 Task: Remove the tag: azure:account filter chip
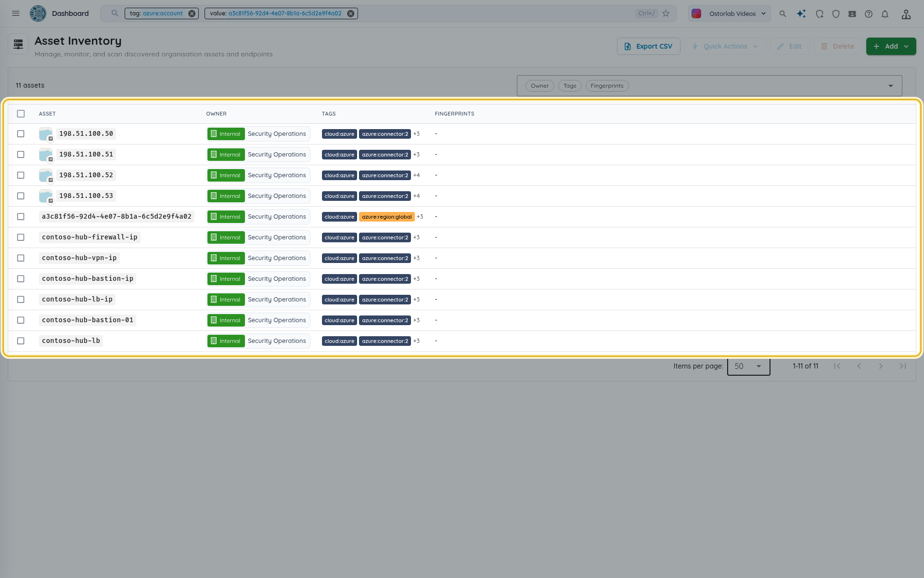[192, 13]
